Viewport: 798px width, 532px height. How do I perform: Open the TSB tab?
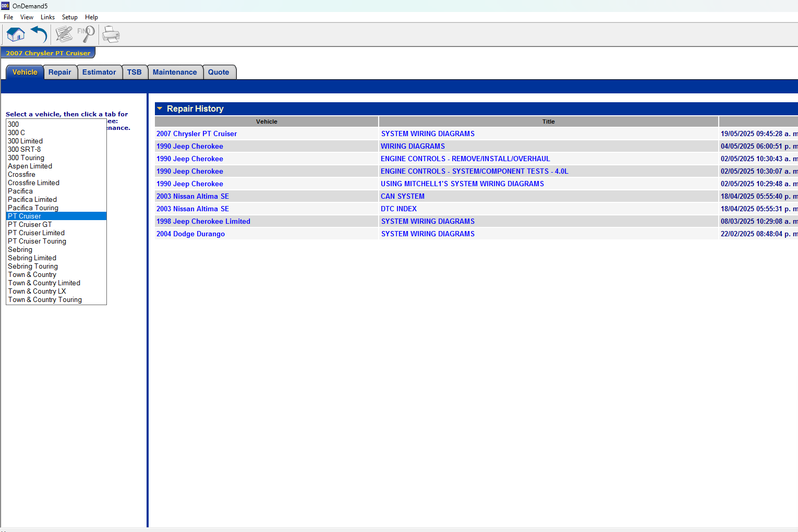[134, 72]
